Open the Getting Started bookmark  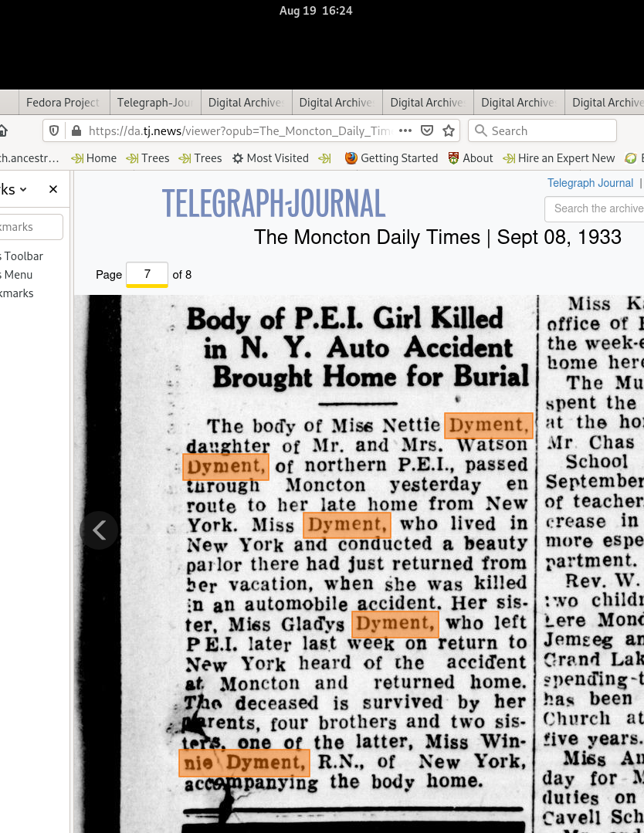pos(391,158)
